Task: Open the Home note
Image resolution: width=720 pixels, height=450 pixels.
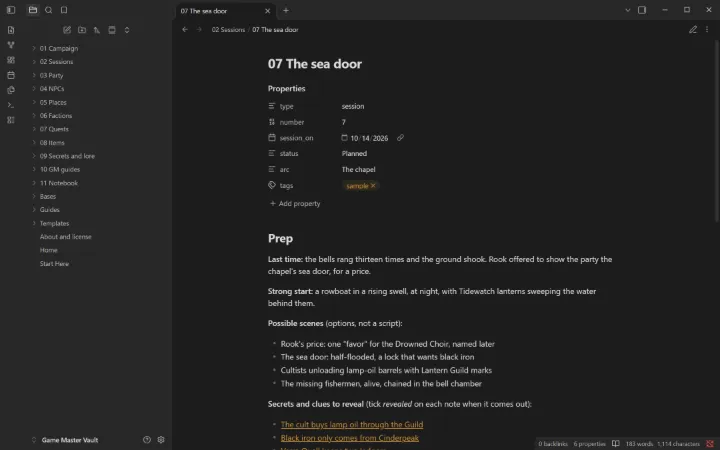Action: point(48,250)
